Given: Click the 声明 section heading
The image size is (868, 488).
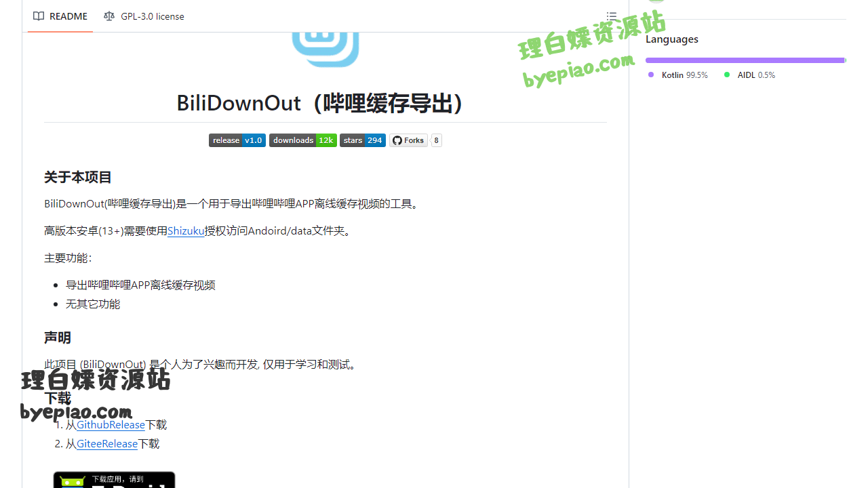Looking at the screenshot, I should tap(58, 338).
